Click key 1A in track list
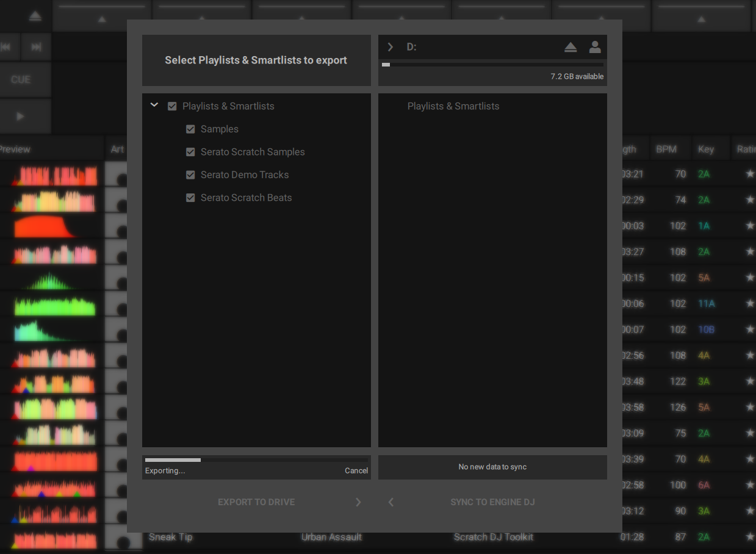756x554 pixels. pyautogui.click(x=704, y=226)
